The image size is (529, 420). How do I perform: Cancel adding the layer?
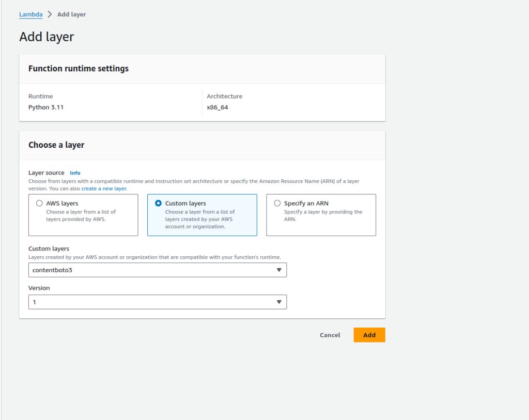point(330,335)
